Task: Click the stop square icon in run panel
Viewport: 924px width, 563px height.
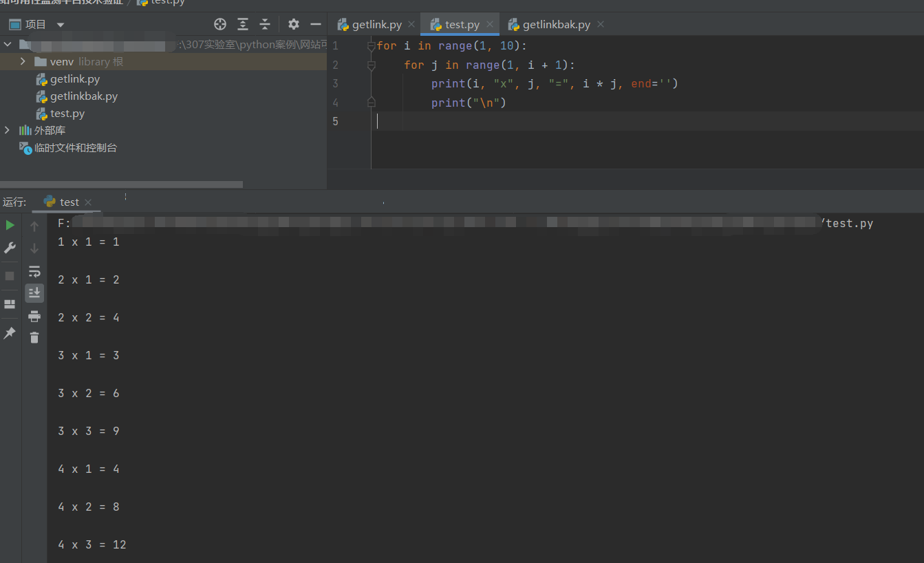Action: click(x=10, y=275)
